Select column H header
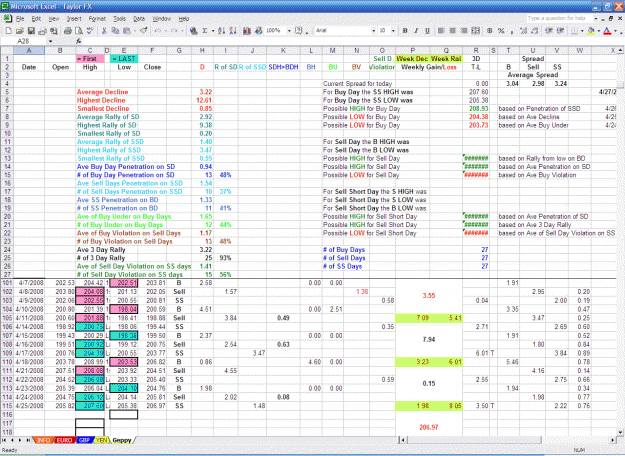 coord(202,50)
